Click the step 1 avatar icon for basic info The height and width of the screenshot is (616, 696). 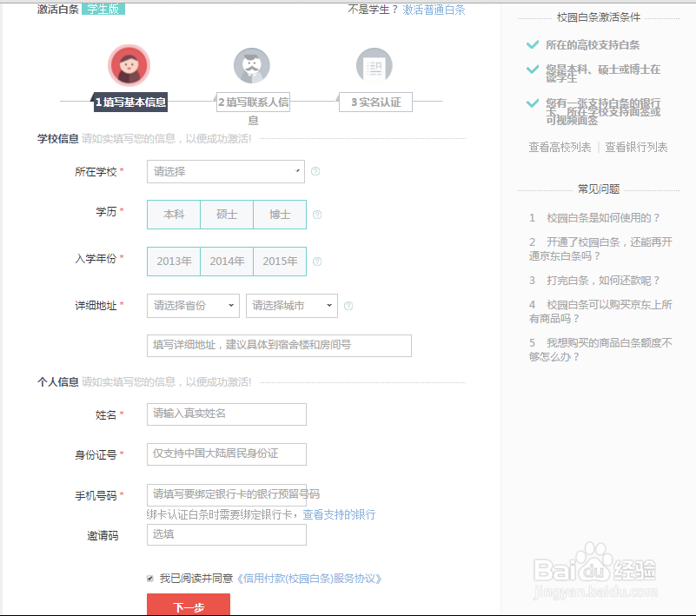pyautogui.click(x=129, y=66)
